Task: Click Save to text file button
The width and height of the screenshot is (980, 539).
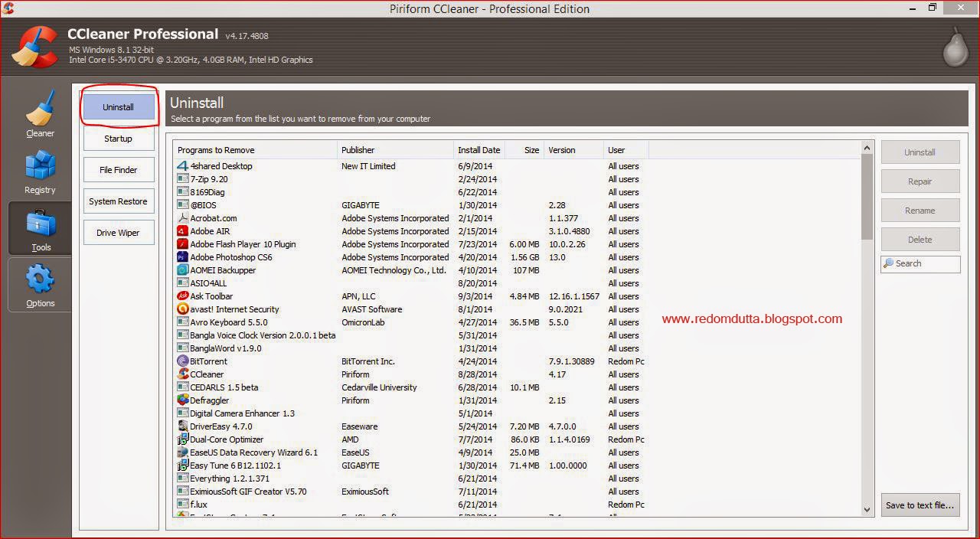Action: (920, 505)
